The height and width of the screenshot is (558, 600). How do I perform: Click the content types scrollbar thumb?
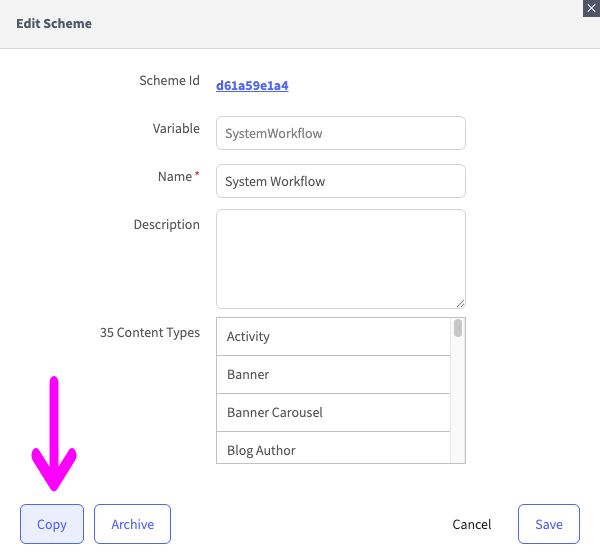coord(458,328)
